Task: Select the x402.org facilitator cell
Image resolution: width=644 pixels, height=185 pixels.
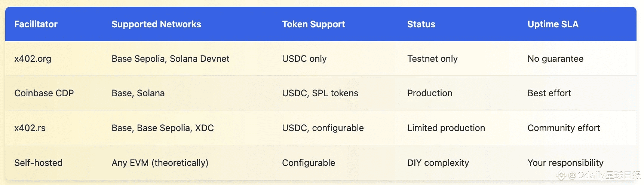Action: click(x=33, y=59)
